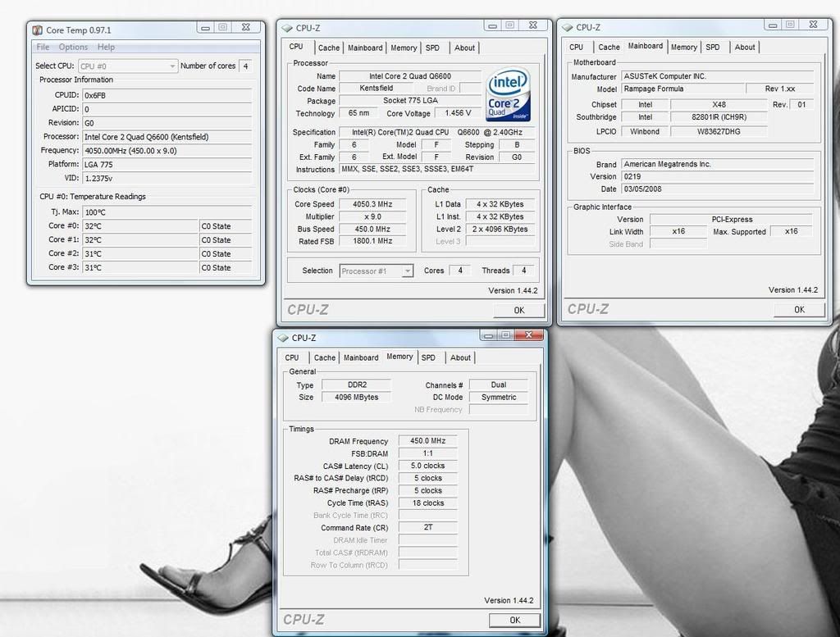
Task: Click the VID value 1.2375v in Core Temp
Action: (167, 178)
